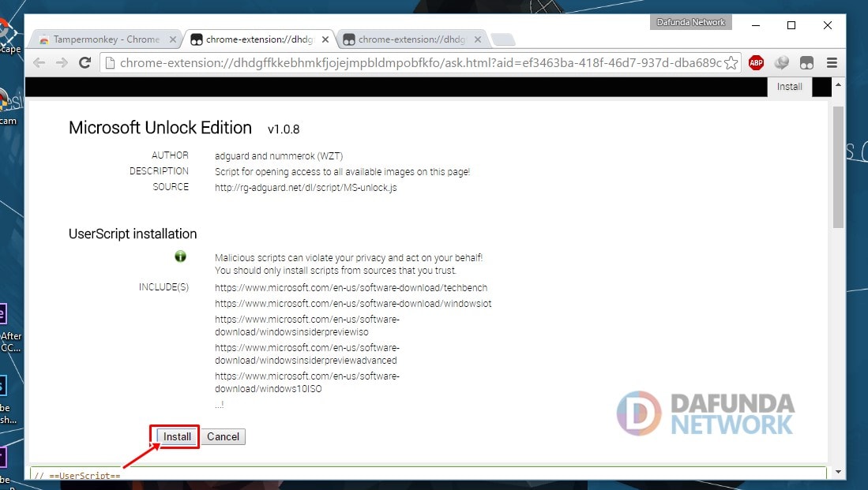The width and height of the screenshot is (868, 490).
Task: Click the Adblock Plus extension icon
Action: click(756, 63)
